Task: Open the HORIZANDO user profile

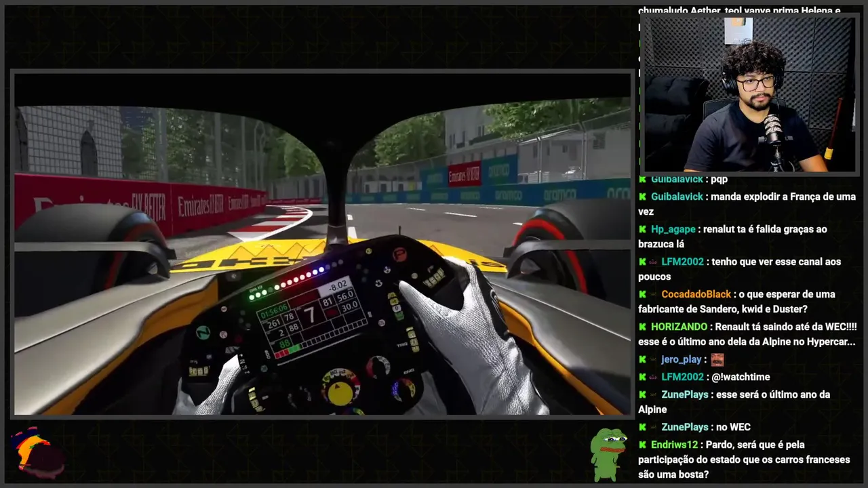Action: tap(679, 327)
